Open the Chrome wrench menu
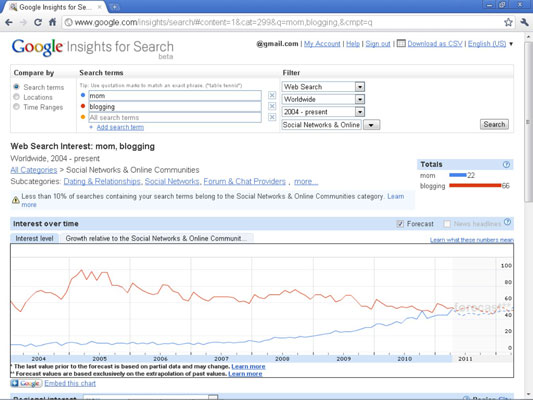 (524, 22)
